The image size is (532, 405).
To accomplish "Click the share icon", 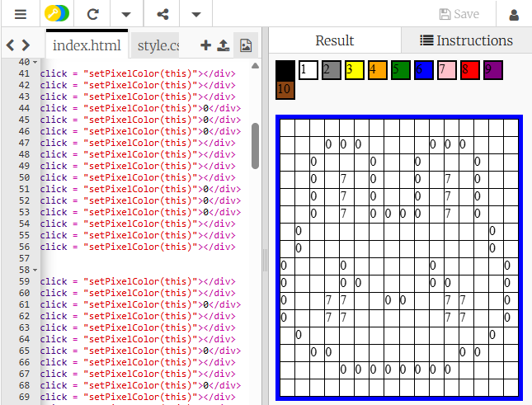I will pyautogui.click(x=162, y=14).
